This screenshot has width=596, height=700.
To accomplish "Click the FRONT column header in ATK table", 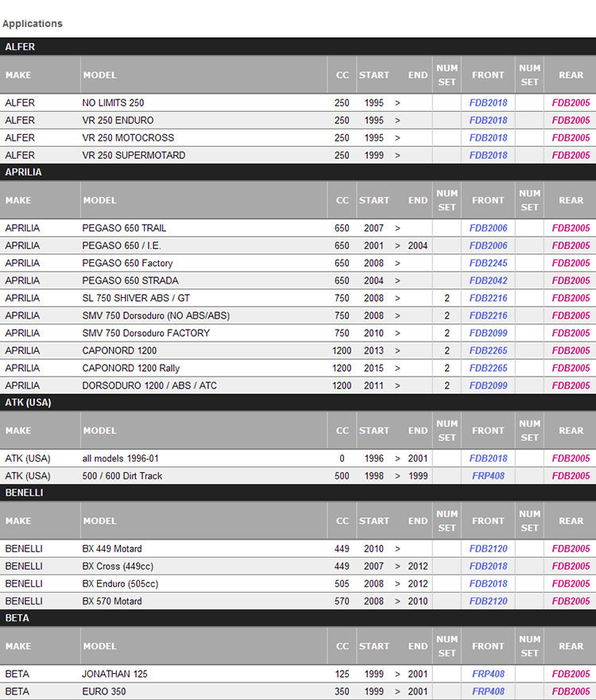I will [488, 431].
